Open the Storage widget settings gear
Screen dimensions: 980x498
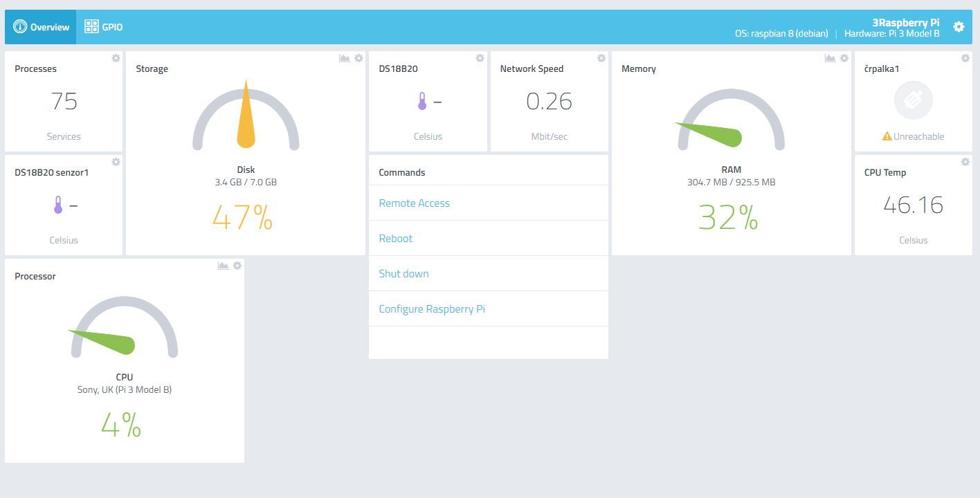[359, 58]
